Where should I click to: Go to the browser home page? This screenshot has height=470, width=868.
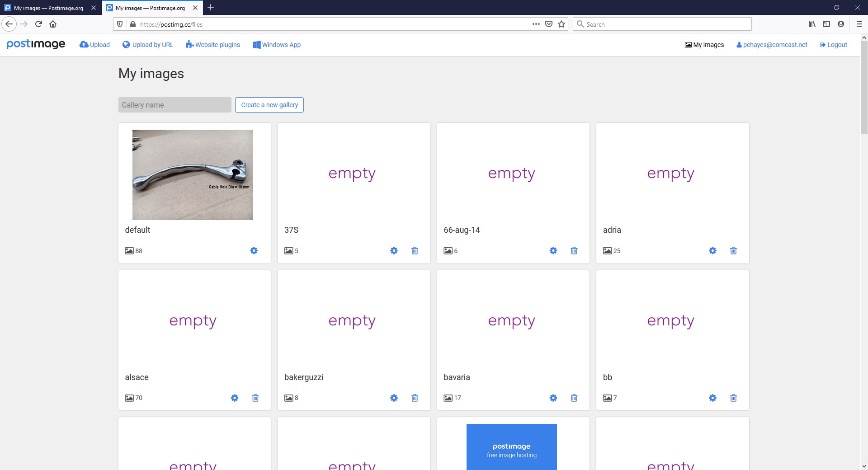pyautogui.click(x=53, y=24)
